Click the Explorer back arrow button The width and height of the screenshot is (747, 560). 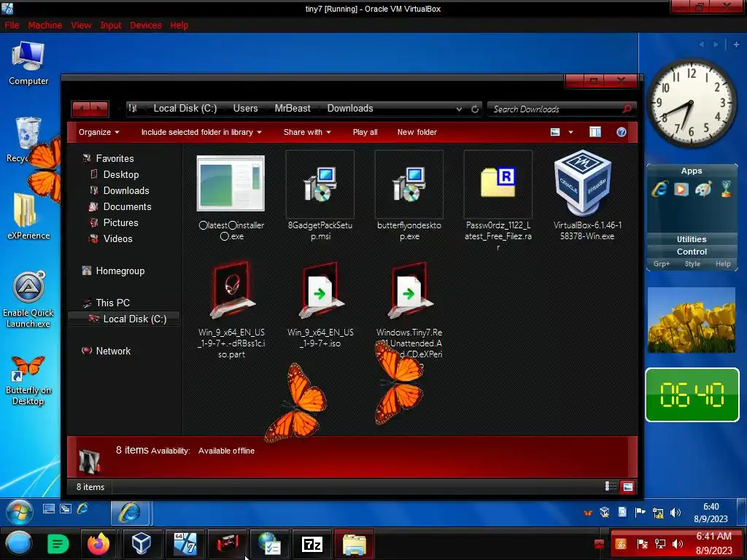pyautogui.click(x=82, y=109)
